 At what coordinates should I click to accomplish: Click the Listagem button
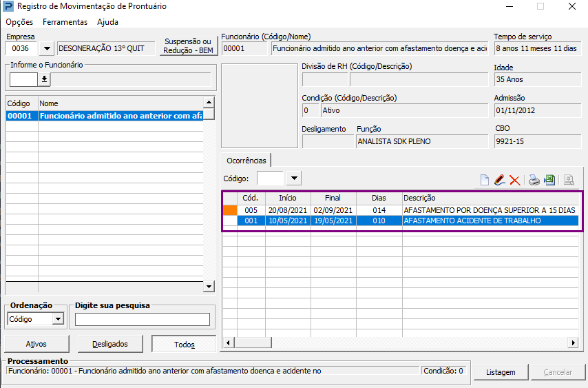tap(501, 372)
